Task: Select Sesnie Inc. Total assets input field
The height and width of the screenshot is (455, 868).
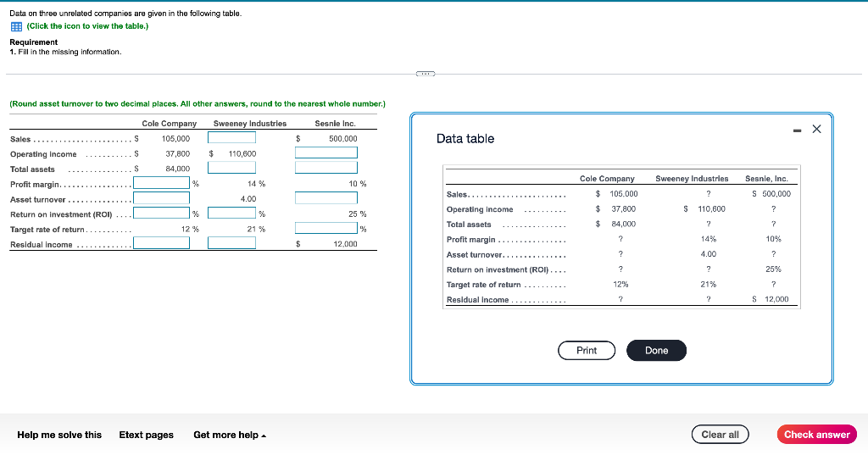Action: 326,167
